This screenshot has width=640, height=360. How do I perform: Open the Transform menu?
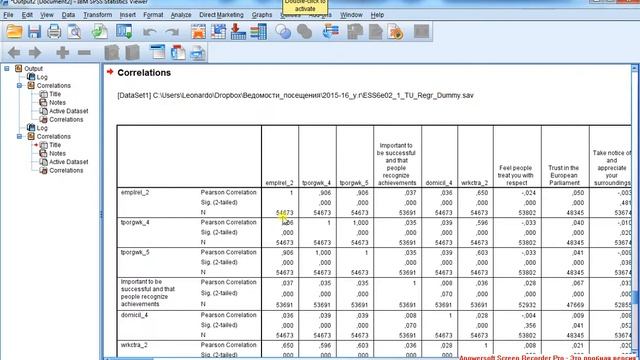[98, 15]
